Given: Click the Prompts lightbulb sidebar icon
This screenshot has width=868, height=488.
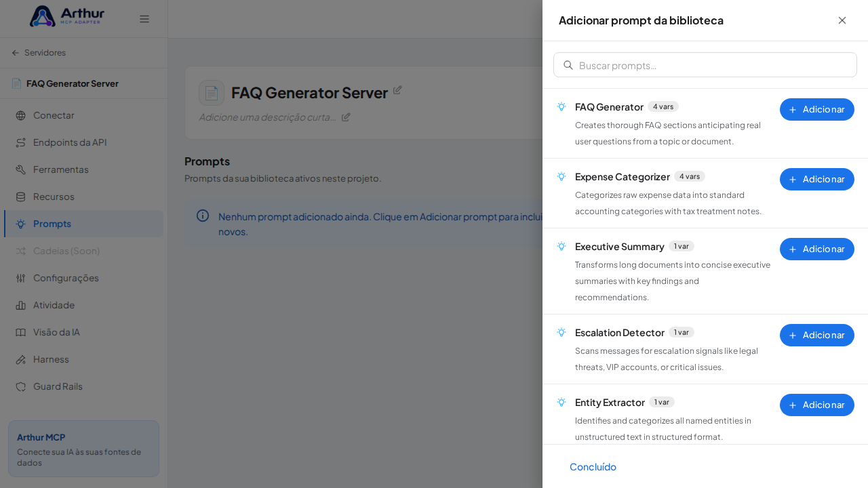Looking at the screenshot, I should (20, 224).
